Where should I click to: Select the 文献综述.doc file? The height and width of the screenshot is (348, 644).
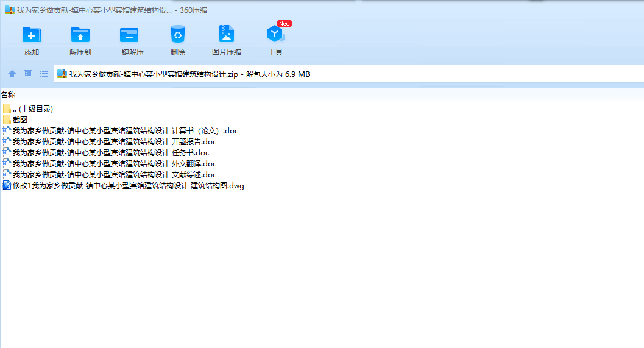pyautogui.click(x=109, y=175)
